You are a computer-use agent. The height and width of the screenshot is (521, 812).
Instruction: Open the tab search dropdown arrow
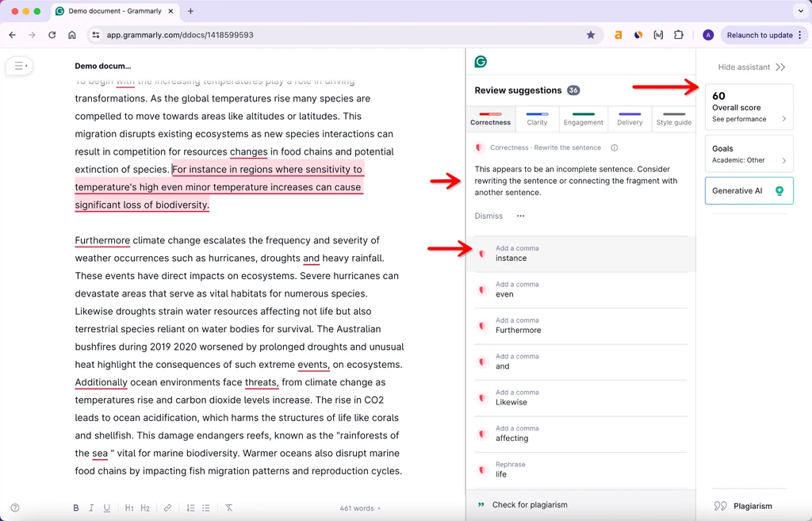pyautogui.click(x=801, y=11)
